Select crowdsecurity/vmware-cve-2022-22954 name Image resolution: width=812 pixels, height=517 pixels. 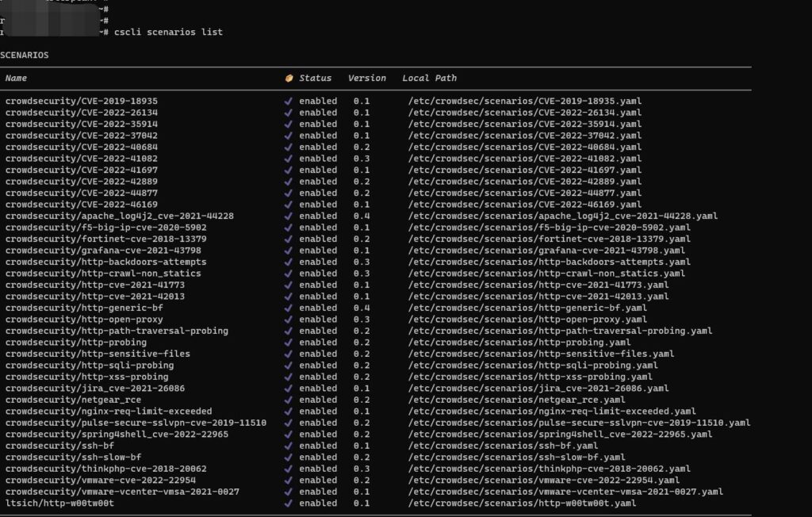(x=101, y=481)
